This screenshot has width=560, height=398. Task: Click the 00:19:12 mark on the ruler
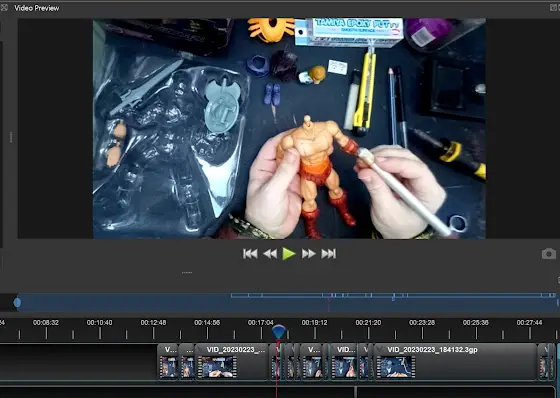(314, 323)
